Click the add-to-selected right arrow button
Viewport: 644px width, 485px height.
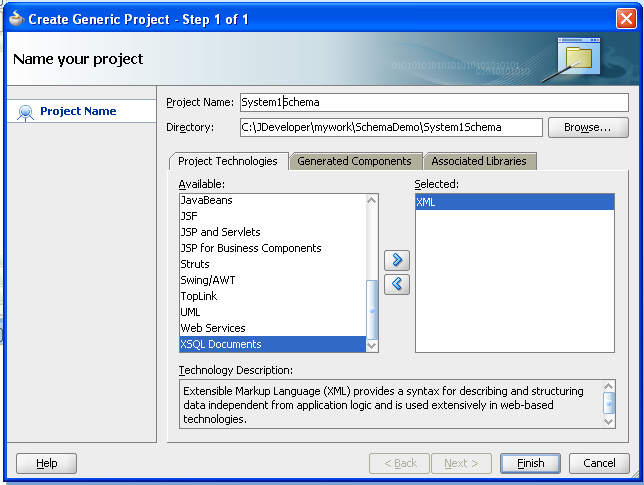pyautogui.click(x=397, y=260)
